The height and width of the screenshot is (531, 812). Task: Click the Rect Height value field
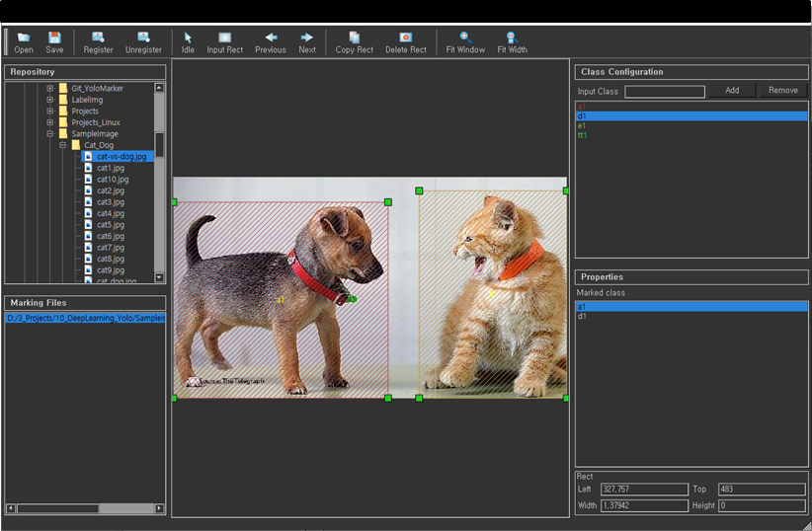[762, 505]
